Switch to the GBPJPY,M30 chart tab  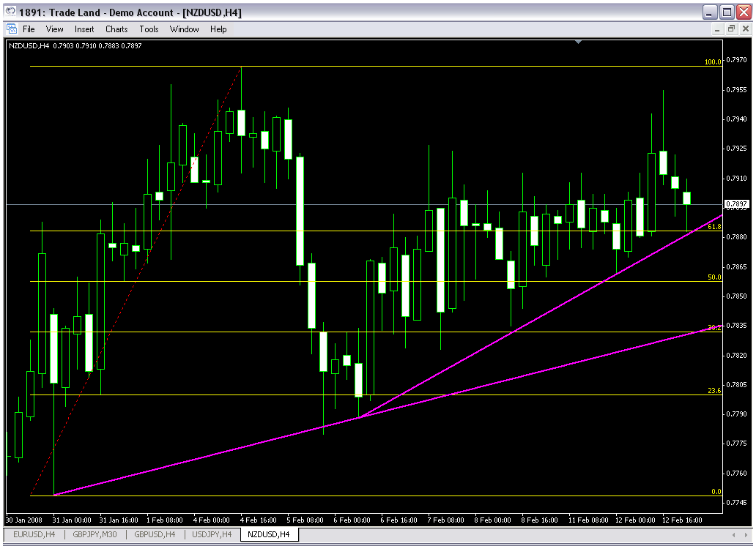click(x=94, y=534)
